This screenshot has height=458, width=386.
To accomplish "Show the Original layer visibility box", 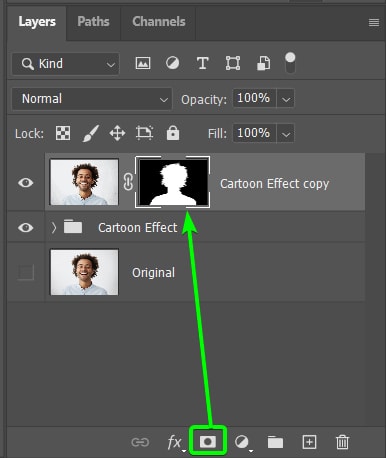I will [x=26, y=272].
